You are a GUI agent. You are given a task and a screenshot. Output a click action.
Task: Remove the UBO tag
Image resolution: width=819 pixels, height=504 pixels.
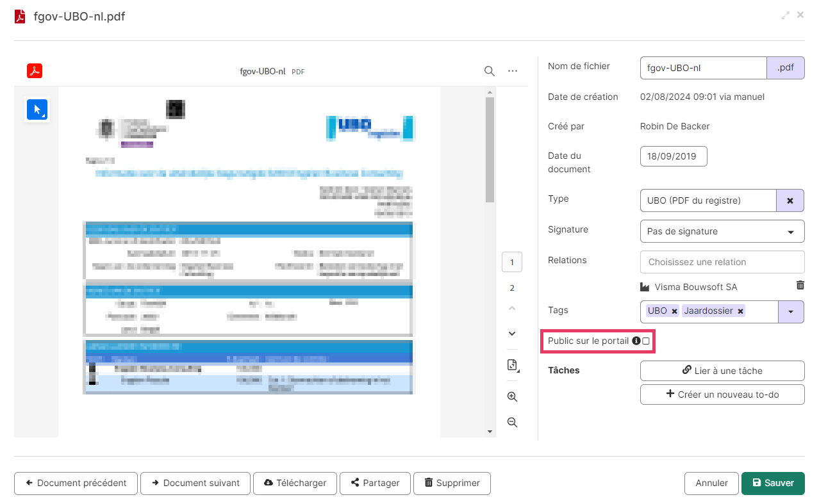pos(674,311)
